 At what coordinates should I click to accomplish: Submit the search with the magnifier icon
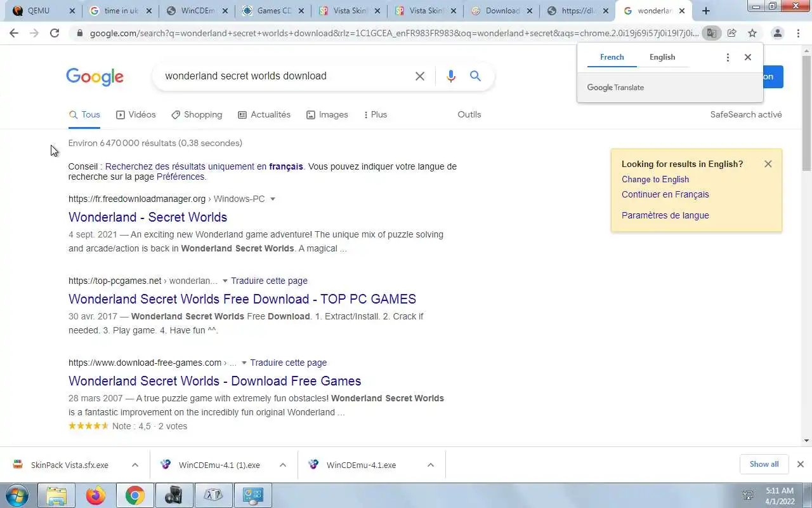pyautogui.click(x=475, y=76)
